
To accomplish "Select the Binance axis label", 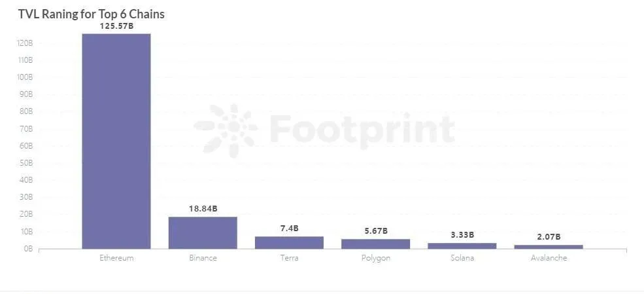I will 203,258.
